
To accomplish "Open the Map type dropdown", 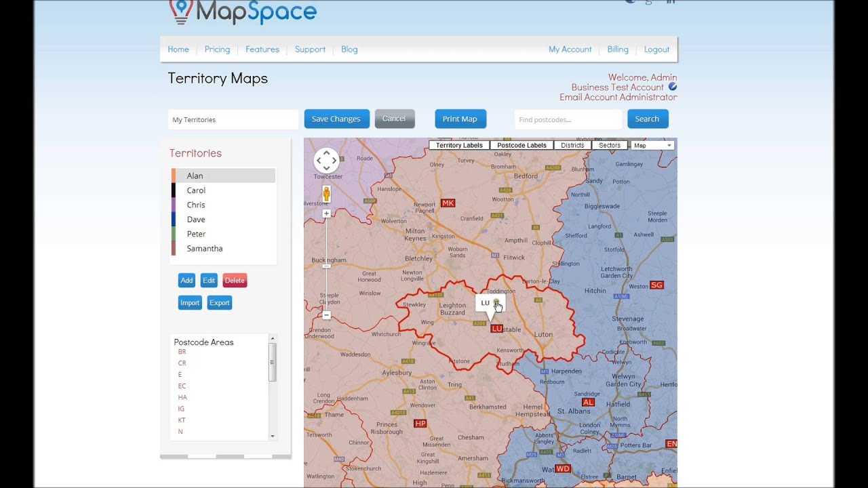I will pyautogui.click(x=652, y=146).
